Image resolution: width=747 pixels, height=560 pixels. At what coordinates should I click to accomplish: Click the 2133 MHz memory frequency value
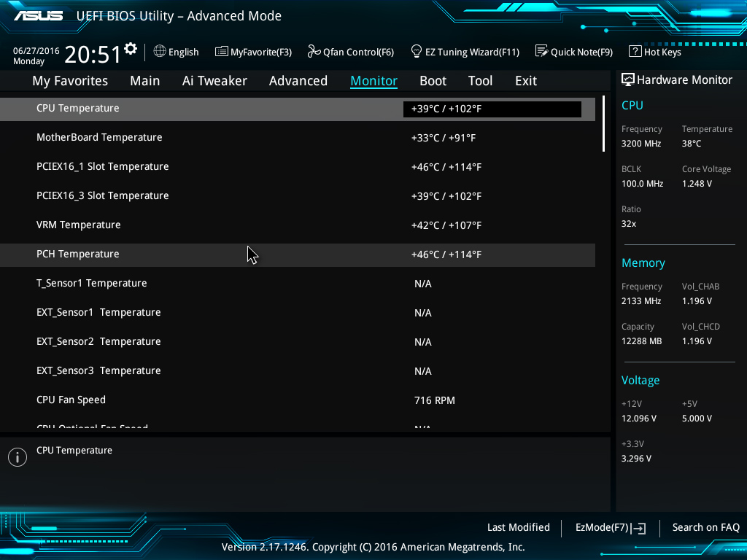[x=641, y=301]
